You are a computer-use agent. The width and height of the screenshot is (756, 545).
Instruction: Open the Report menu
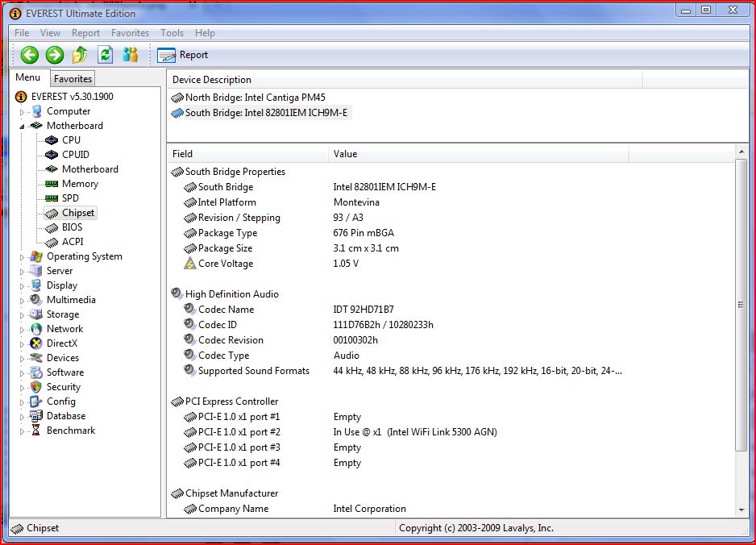coord(85,33)
